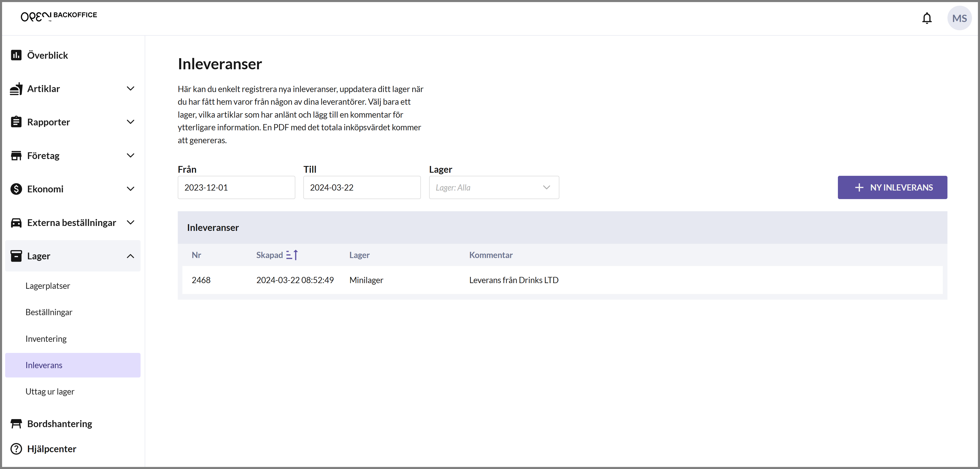Click the NY INLEVERANS button
The image size is (980, 469).
(x=892, y=187)
